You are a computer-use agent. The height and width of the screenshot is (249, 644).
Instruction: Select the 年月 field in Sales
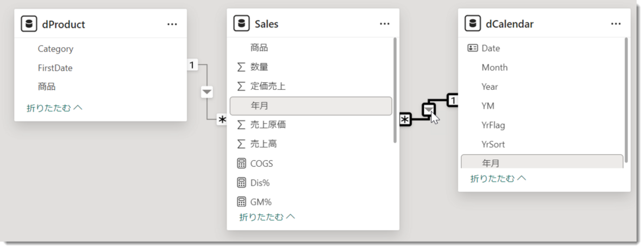click(x=311, y=106)
